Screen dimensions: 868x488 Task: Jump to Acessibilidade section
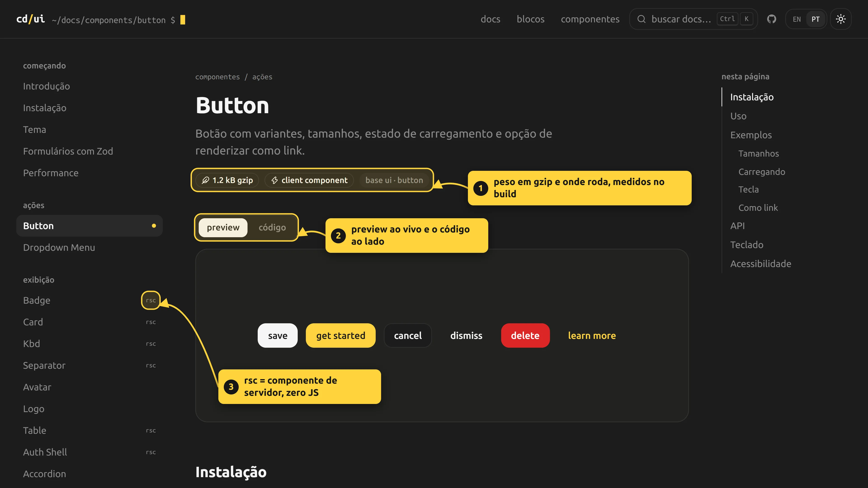[760, 263]
